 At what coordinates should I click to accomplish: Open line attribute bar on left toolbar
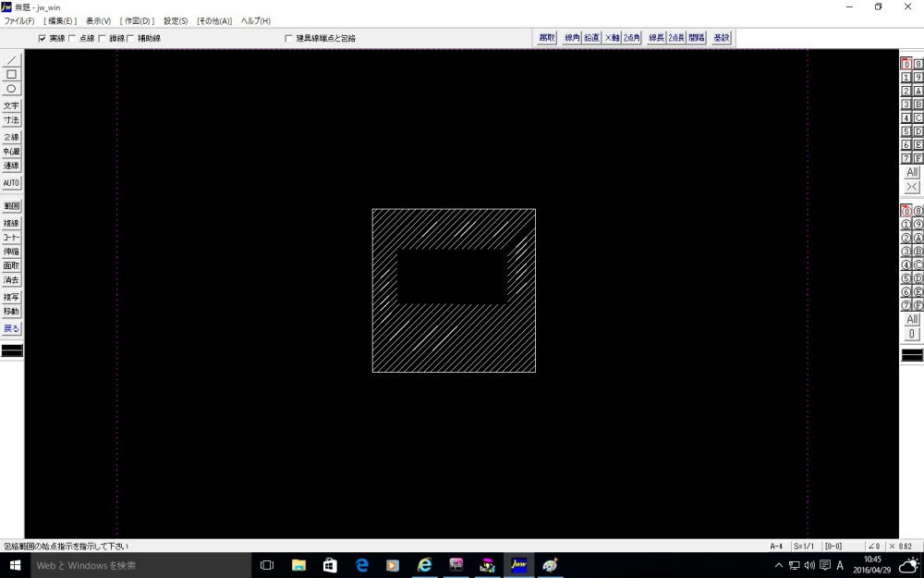click(x=12, y=350)
